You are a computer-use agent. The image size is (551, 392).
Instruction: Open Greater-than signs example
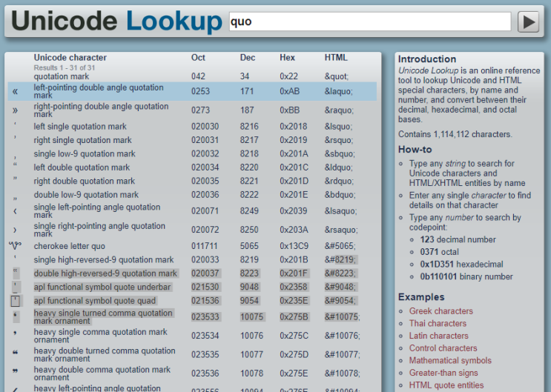click(443, 373)
